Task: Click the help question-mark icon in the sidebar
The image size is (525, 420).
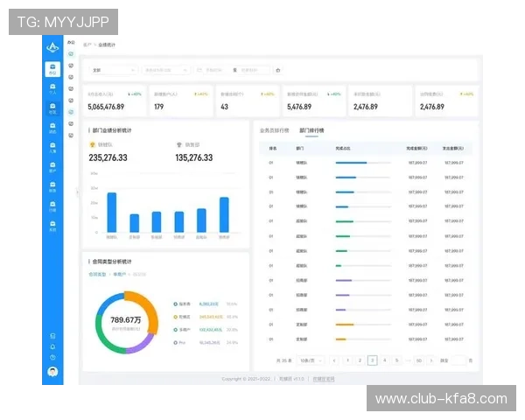Action: pos(53,358)
